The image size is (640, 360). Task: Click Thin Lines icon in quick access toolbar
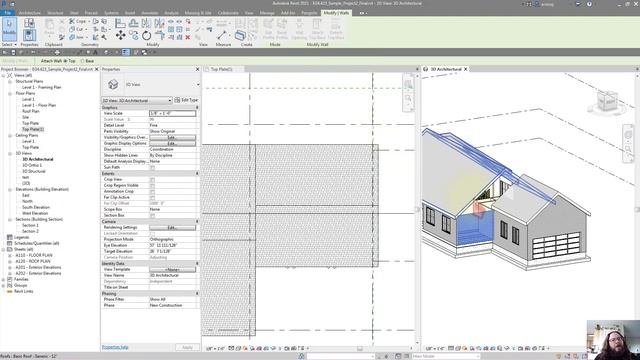(x=126, y=52)
